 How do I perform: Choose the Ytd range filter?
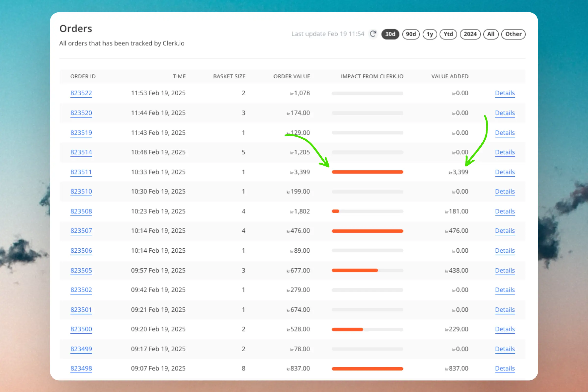[x=448, y=34]
